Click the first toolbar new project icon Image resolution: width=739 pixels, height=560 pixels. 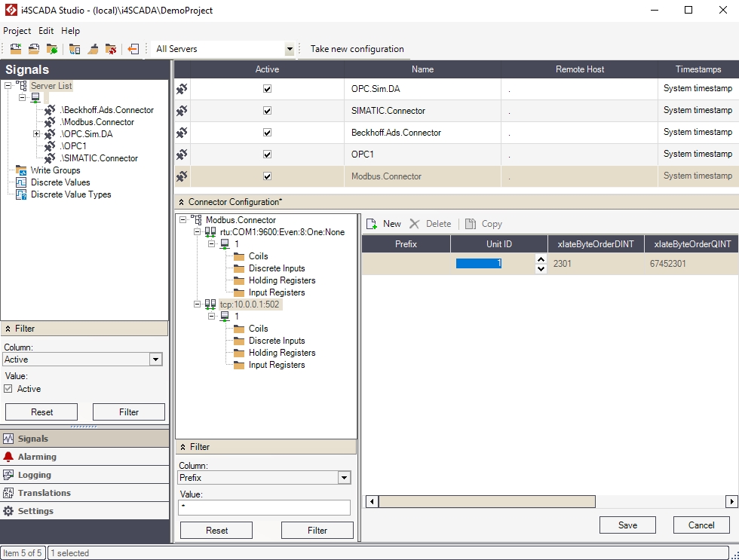[x=15, y=49]
